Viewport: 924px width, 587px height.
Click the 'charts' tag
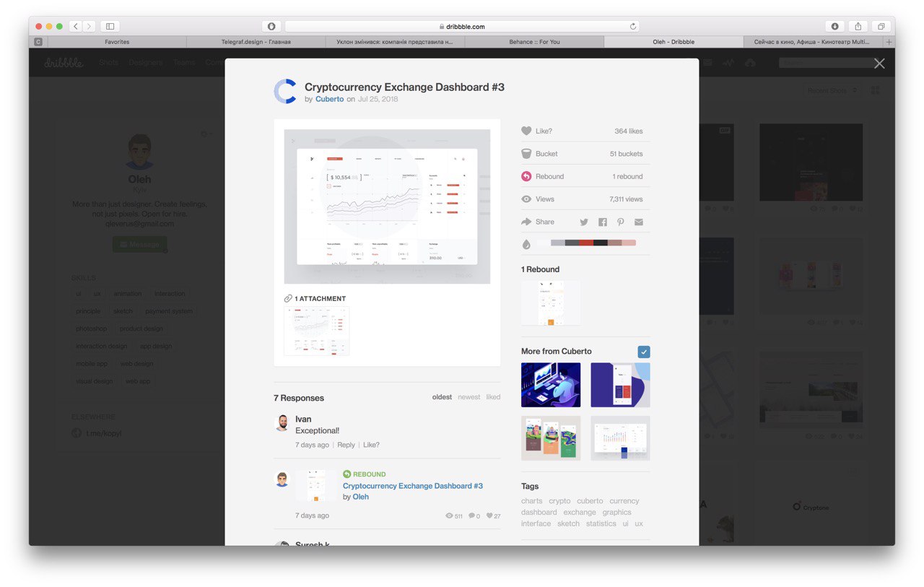tap(531, 501)
